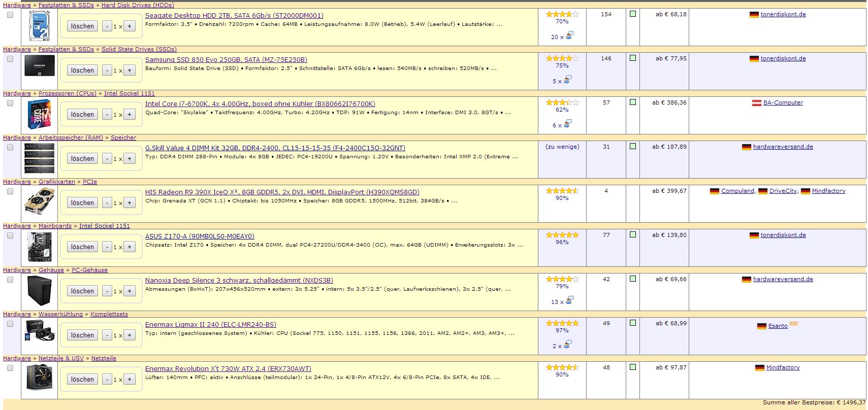Select checkbox for Nanoxia Deep Silence row
This screenshot has height=410, width=868.
10,280
